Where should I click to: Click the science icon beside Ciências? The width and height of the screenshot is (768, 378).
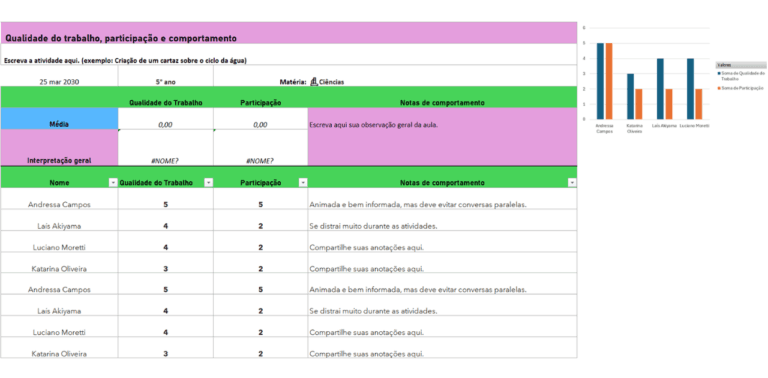(314, 82)
